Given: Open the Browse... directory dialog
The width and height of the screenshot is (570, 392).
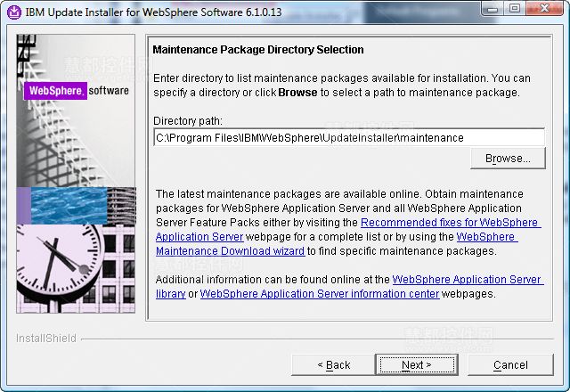Looking at the screenshot, I should point(508,159).
